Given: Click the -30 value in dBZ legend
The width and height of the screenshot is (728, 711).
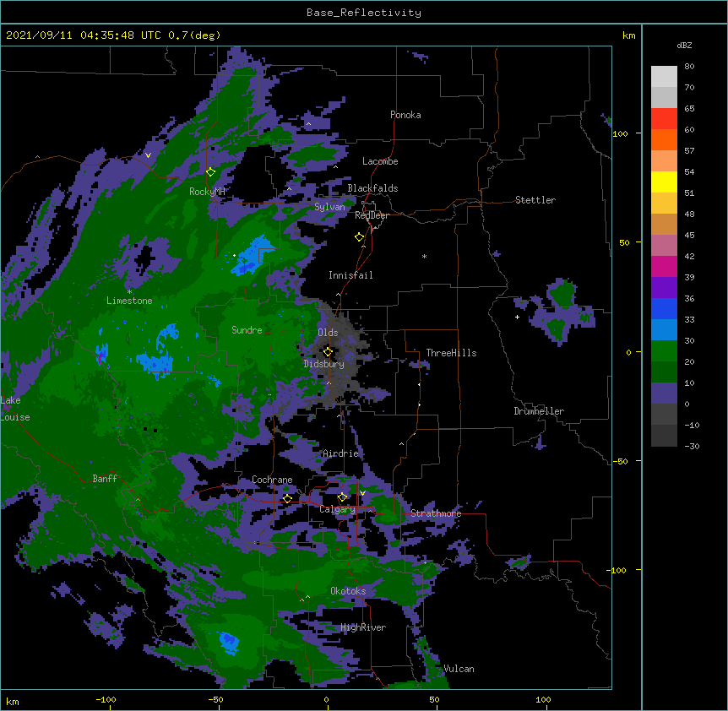Looking at the screenshot, I should [x=692, y=447].
